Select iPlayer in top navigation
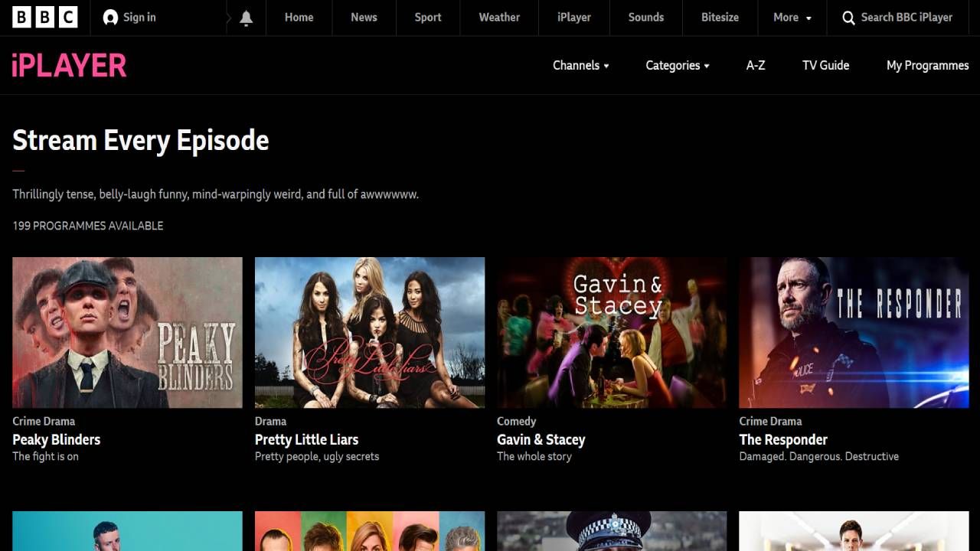This screenshot has width=980, height=551. tap(574, 18)
